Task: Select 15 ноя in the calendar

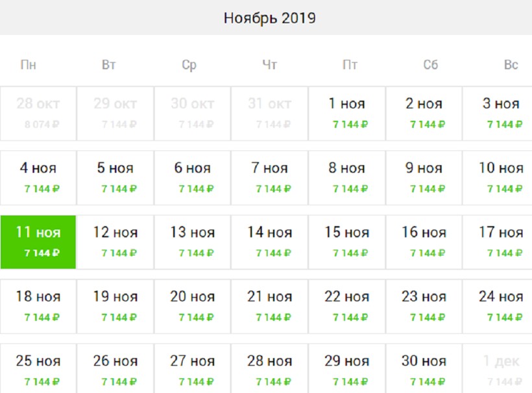Action: tap(346, 242)
